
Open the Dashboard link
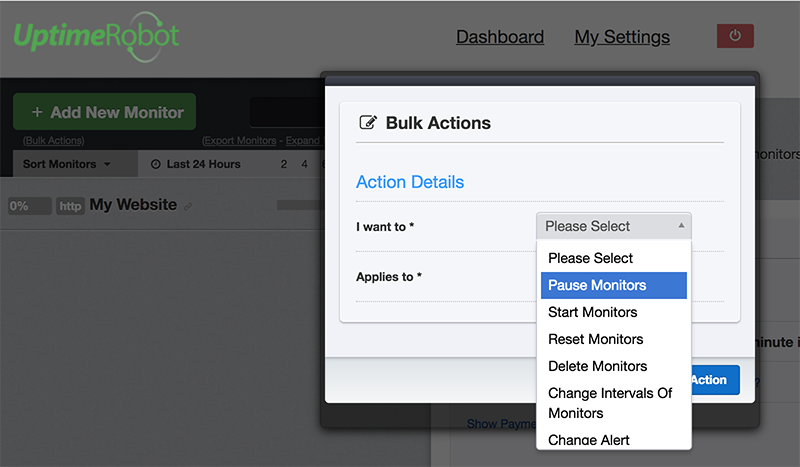click(500, 37)
